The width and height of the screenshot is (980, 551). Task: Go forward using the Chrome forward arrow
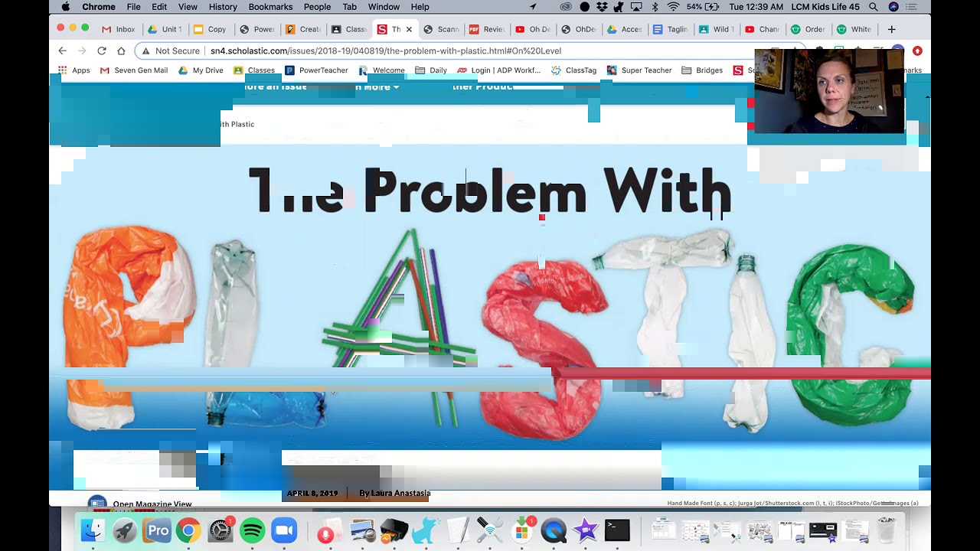click(82, 51)
